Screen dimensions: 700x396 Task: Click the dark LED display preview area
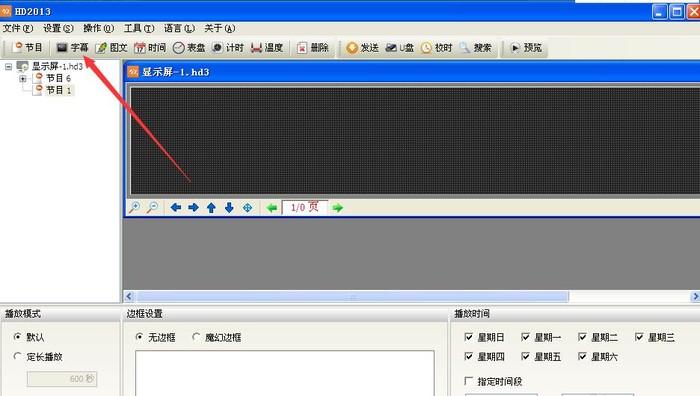tap(415, 141)
